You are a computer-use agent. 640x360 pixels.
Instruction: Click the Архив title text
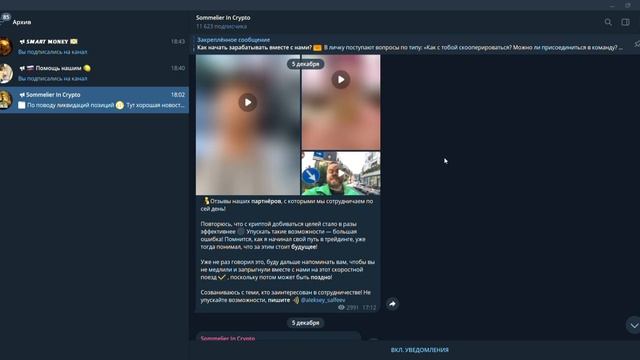click(x=22, y=22)
